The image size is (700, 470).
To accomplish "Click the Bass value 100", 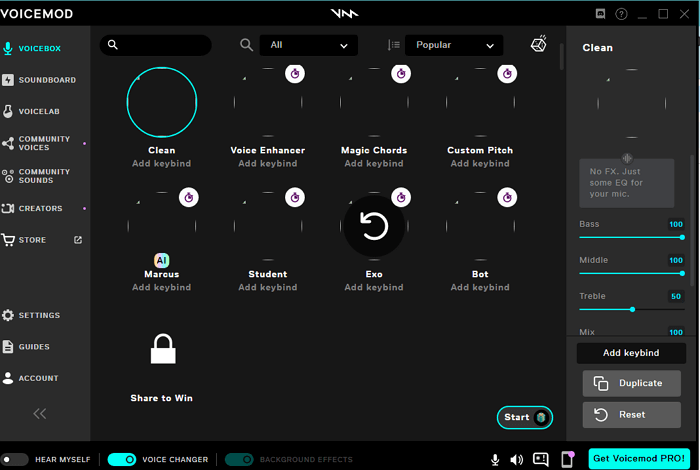I will coord(676,224).
